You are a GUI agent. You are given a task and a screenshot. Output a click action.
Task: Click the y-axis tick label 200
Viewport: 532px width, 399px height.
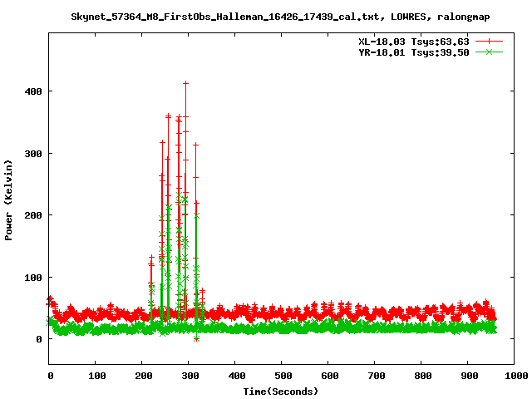pos(33,215)
